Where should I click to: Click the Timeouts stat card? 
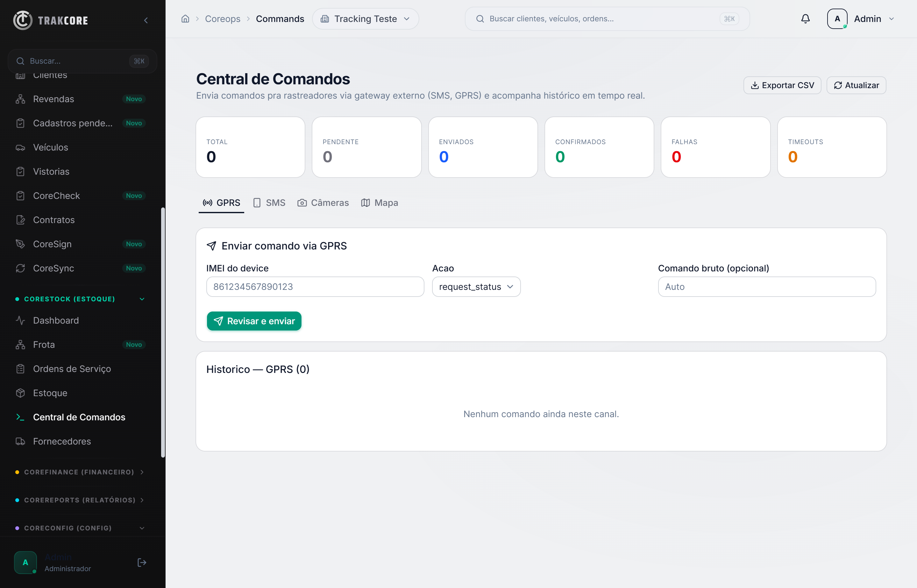coord(832,147)
